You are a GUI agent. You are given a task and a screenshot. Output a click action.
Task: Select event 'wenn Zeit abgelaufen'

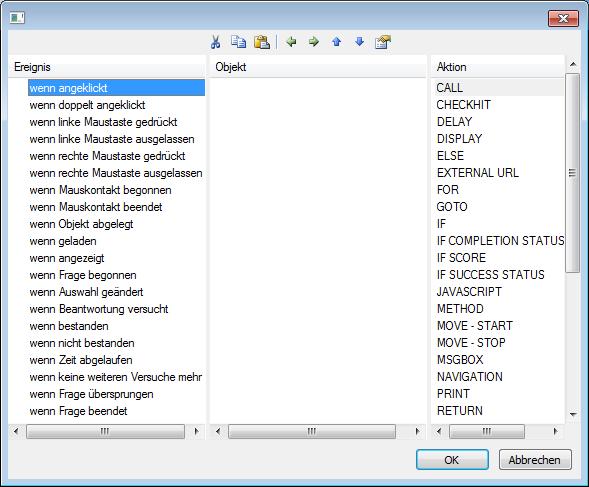coord(81,360)
